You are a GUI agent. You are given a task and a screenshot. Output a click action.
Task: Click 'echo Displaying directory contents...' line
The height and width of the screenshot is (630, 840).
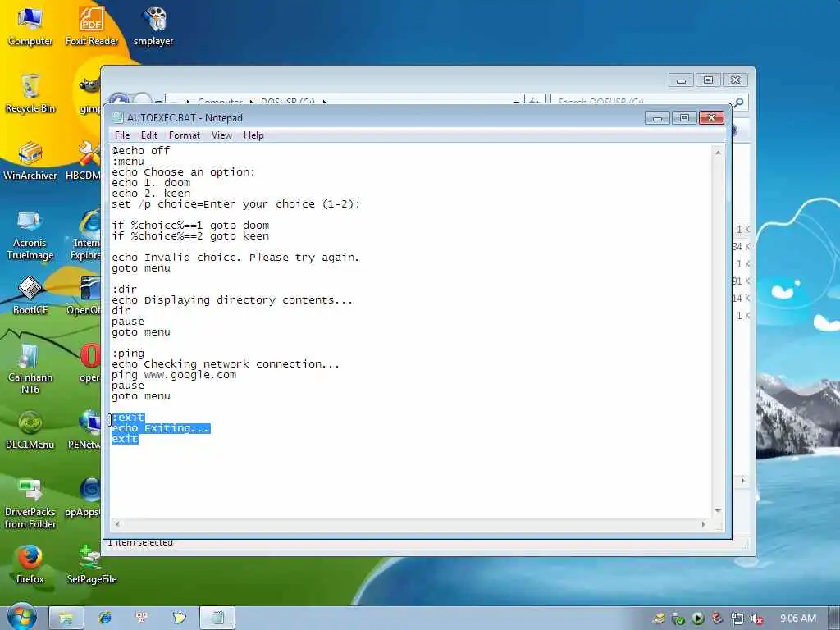(232, 300)
